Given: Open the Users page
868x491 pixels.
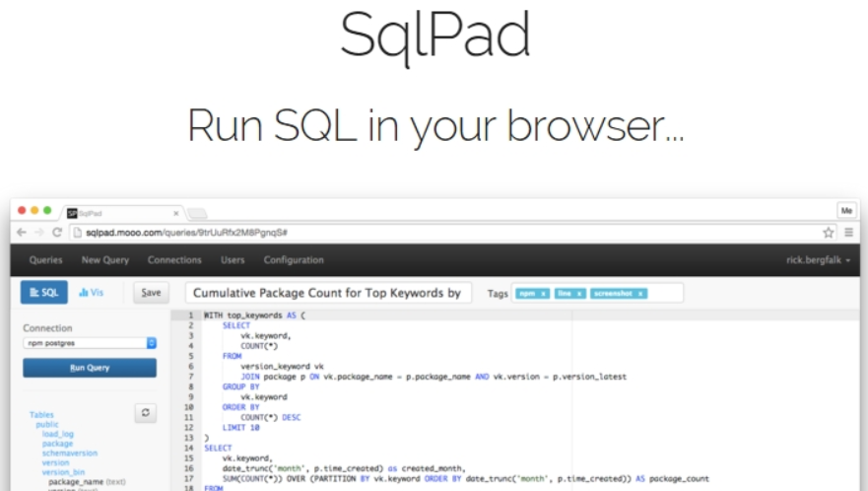Looking at the screenshot, I should (x=233, y=260).
